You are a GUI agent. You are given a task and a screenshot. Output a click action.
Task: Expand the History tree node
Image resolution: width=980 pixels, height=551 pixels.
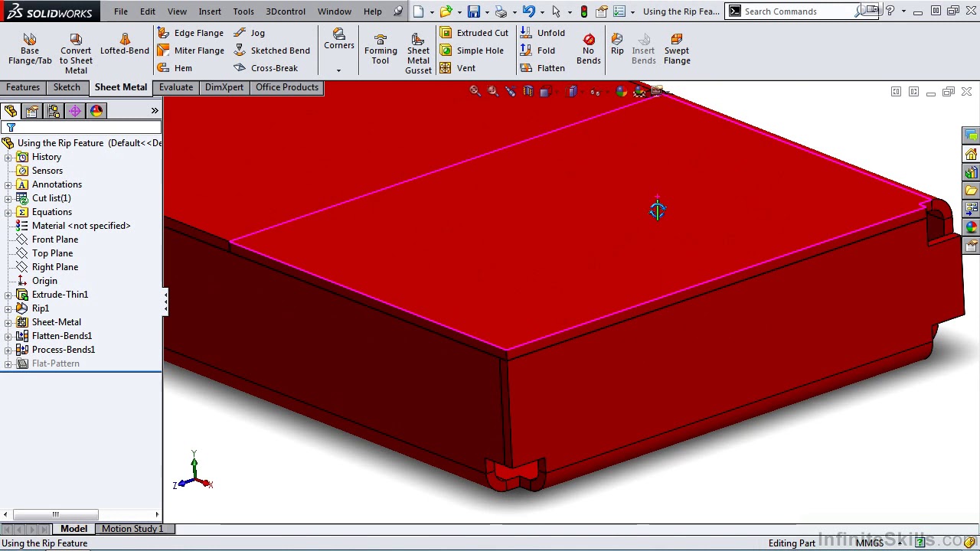[x=8, y=157]
